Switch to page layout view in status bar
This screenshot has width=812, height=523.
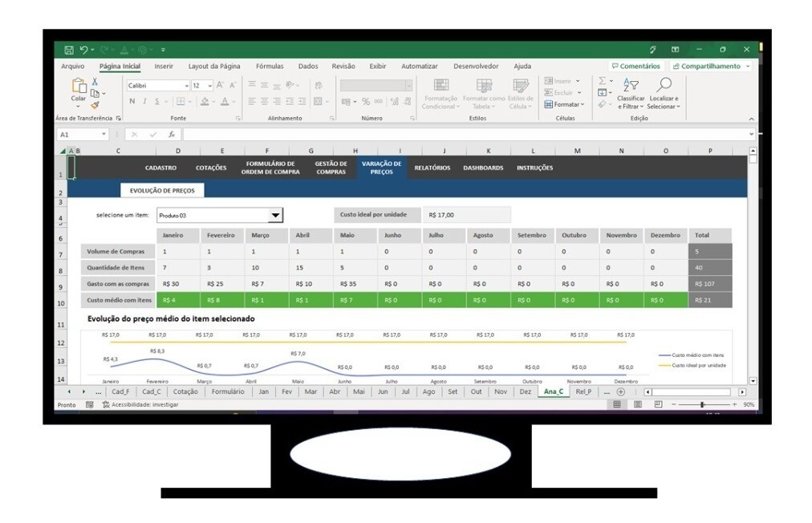638,404
